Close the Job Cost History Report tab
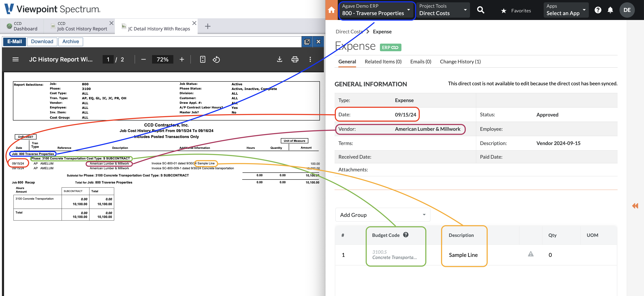The width and height of the screenshot is (644, 296). tap(112, 23)
